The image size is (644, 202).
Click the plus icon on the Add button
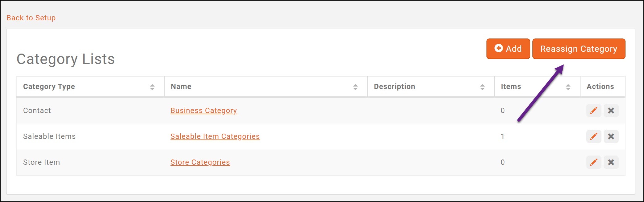(498, 48)
